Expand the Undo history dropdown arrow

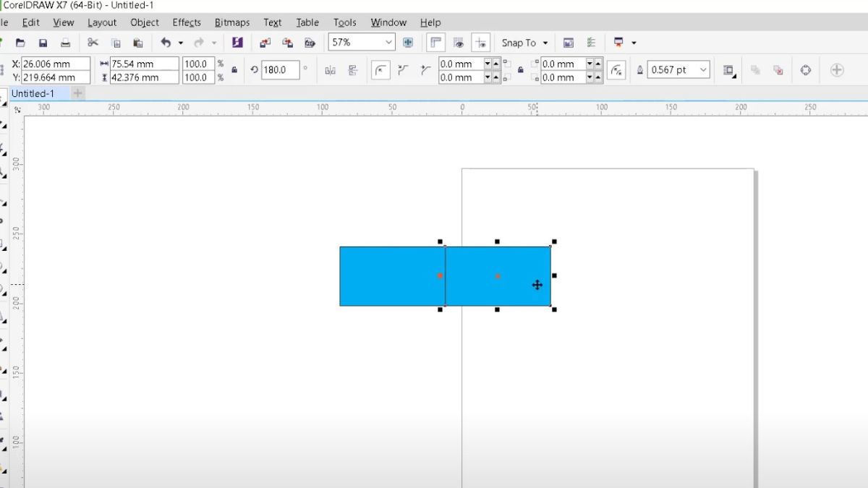[181, 43]
